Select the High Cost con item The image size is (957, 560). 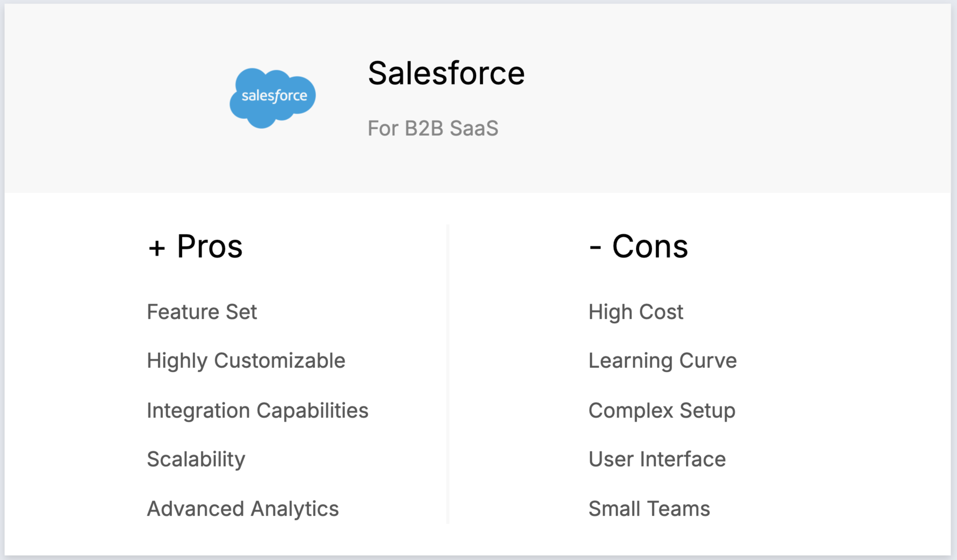(636, 311)
